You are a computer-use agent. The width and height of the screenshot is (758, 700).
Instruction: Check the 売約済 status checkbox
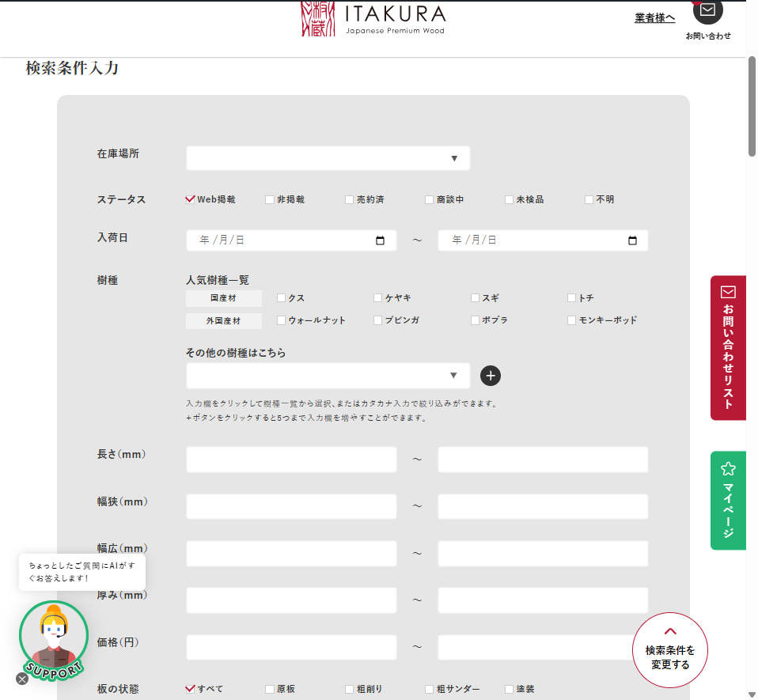click(349, 200)
